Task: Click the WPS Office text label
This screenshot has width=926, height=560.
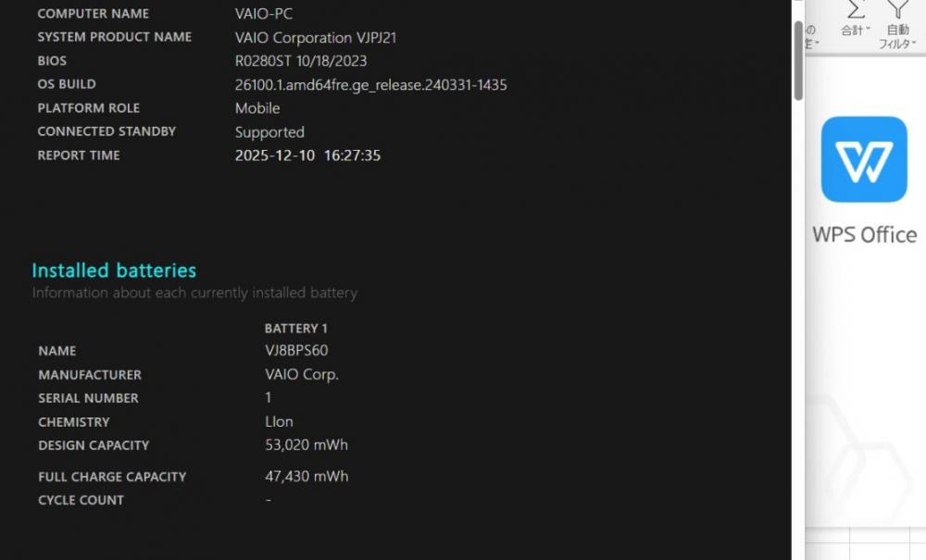Action: pos(864,234)
